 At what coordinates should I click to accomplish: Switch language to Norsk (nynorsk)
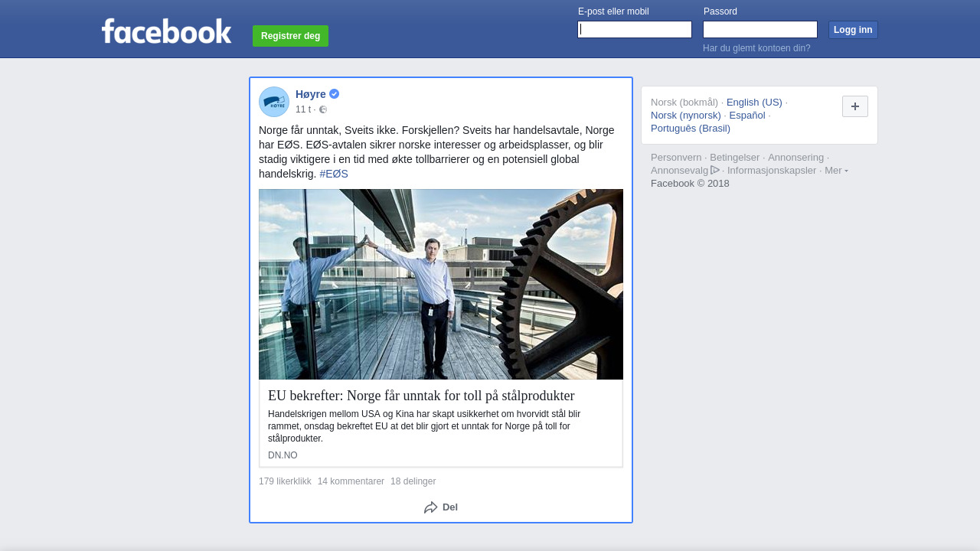[686, 116]
